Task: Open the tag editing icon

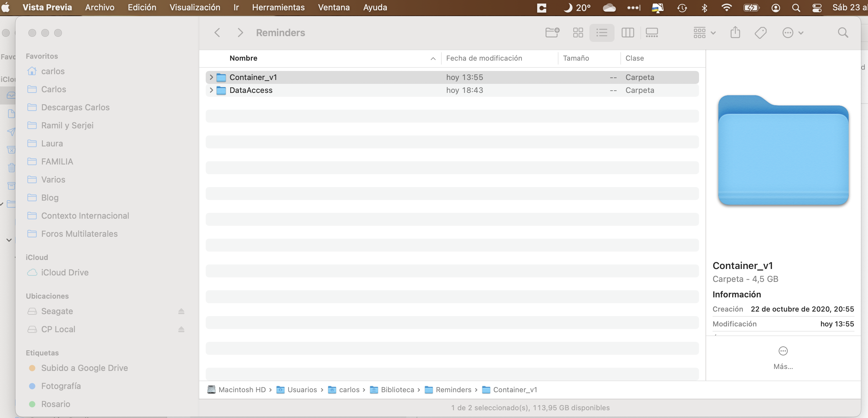Action: click(761, 33)
